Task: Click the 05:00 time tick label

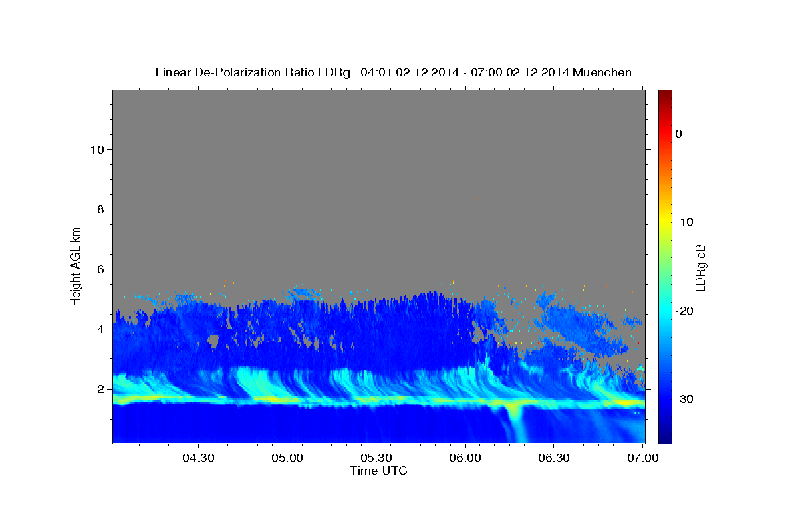Action: (x=287, y=458)
